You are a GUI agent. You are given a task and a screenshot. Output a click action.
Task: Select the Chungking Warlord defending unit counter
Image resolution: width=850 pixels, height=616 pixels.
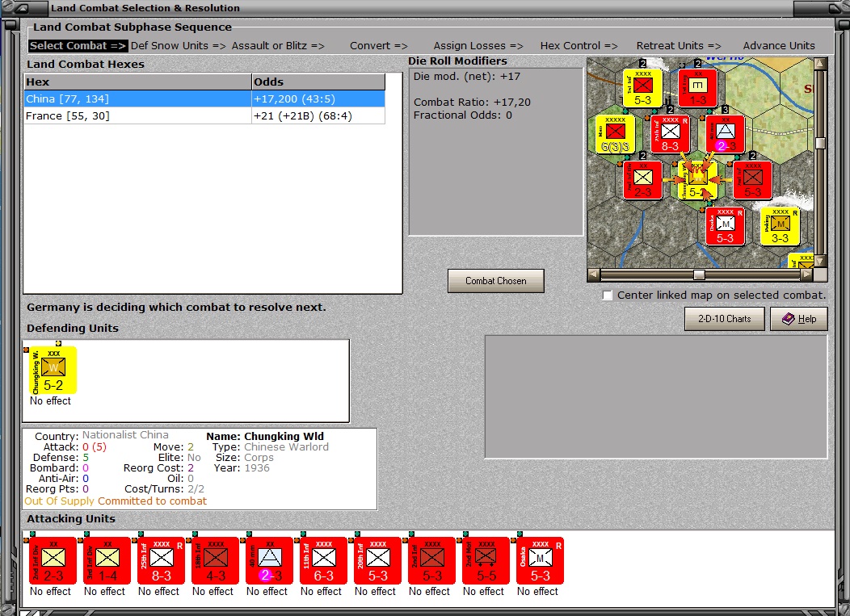click(x=53, y=370)
